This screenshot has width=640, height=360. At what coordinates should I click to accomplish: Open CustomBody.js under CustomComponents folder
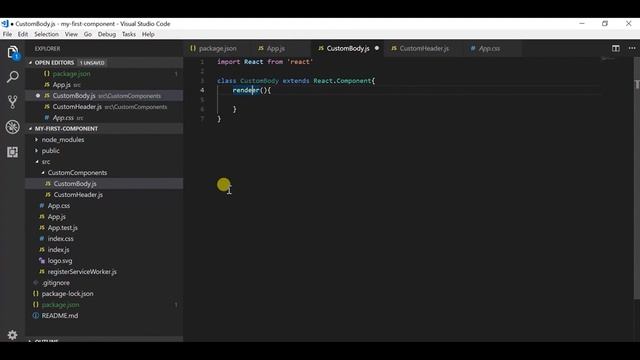click(75, 184)
